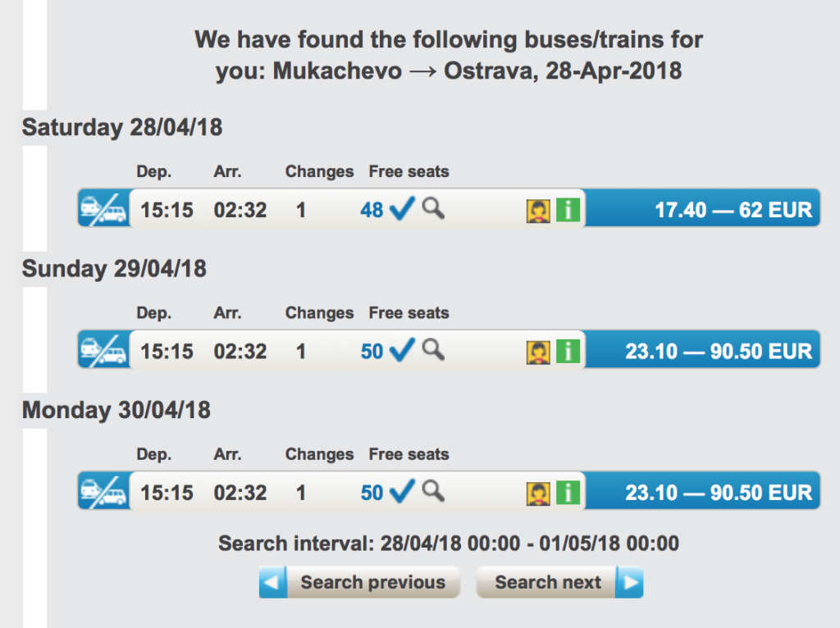This screenshot has width=840, height=628.
Task: Click the 48 free seats link
Action: tap(372, 211)
